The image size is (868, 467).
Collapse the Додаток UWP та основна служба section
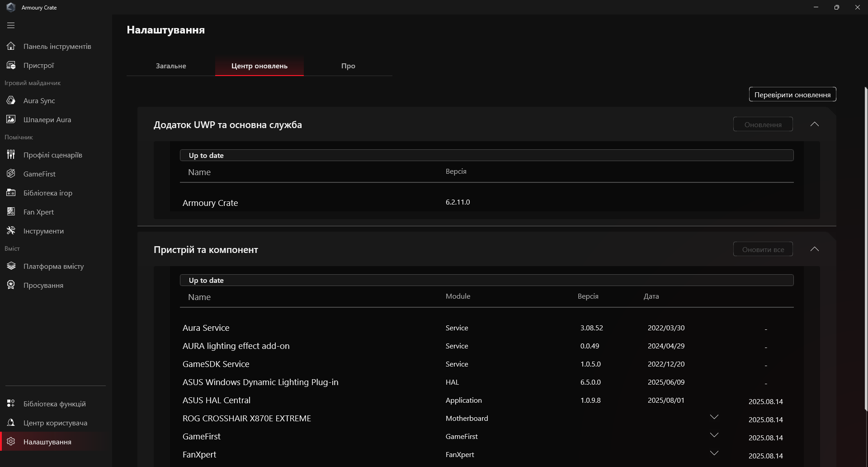(815, 124)
